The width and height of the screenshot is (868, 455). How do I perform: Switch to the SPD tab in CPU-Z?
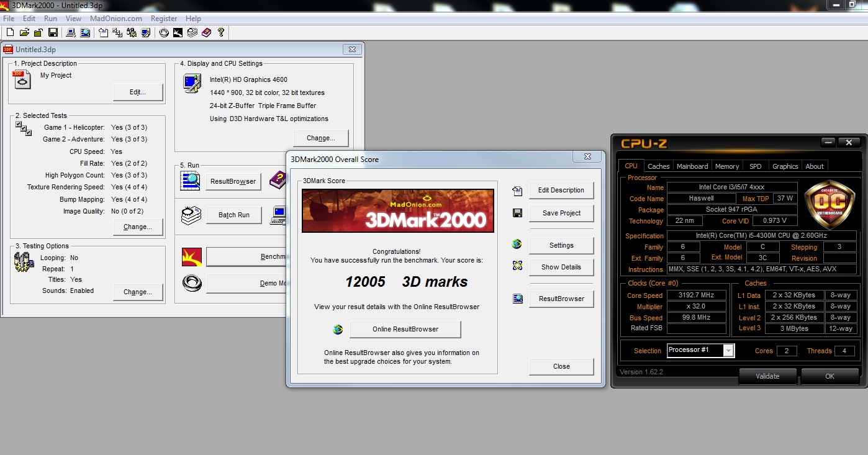(x=755, y=166)
